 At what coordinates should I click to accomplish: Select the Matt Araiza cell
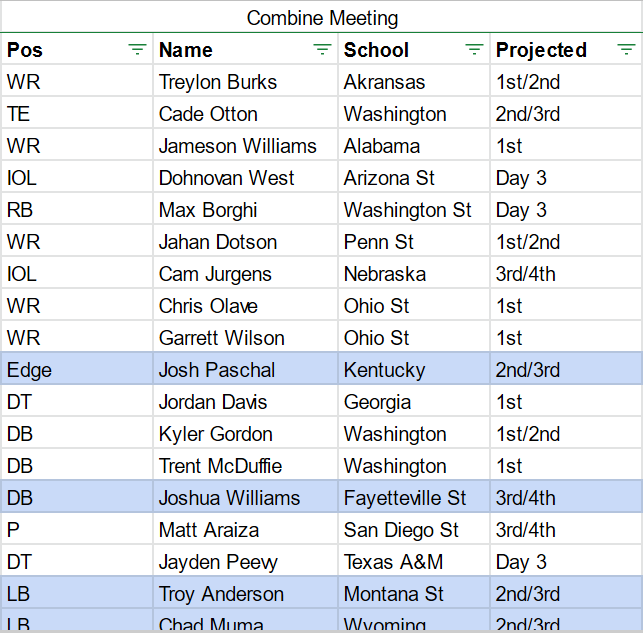pos(245,529)
